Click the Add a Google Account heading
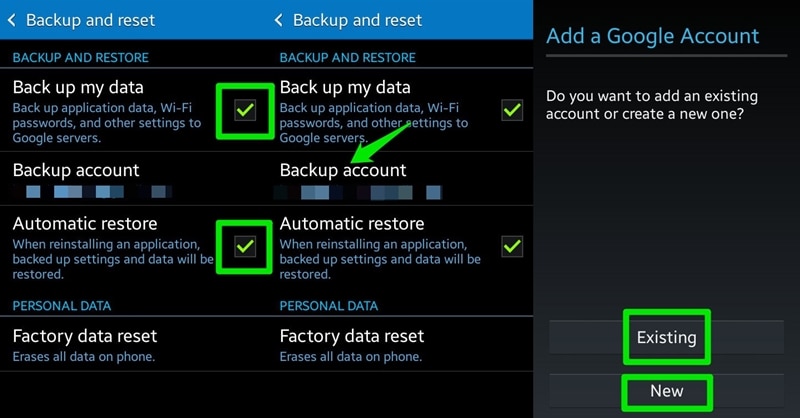 click(x=652, y=37)
